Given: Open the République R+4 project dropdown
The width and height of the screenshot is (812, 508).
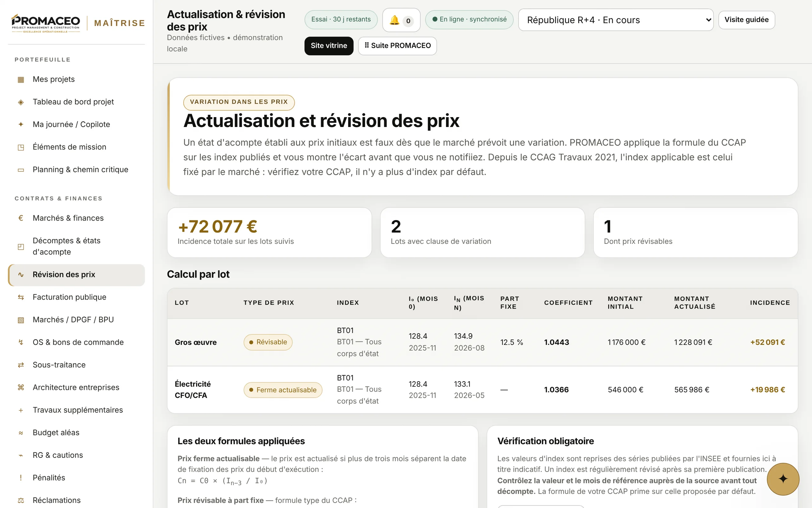Looking at the screenshot, I should pyautogui.click(x=616, y=20).
